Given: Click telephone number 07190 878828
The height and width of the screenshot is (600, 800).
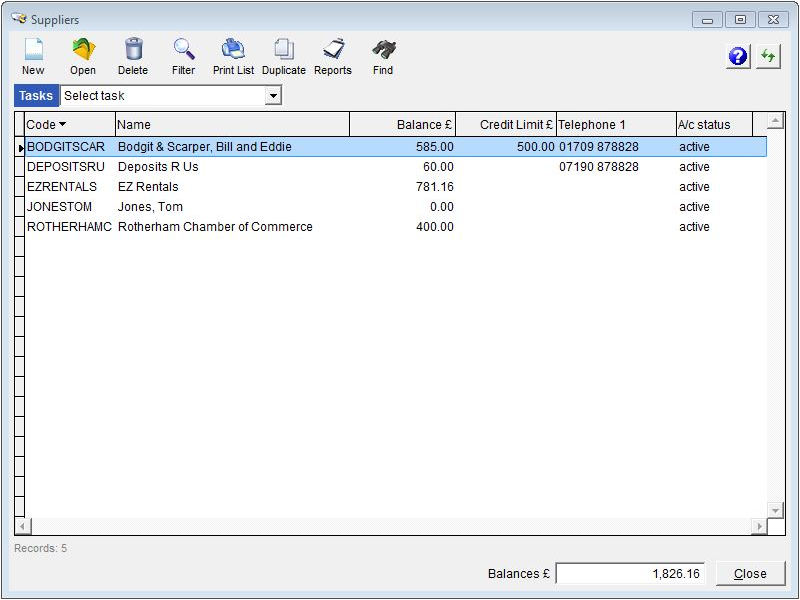Looking at the screenshot, I should (599, 167).
